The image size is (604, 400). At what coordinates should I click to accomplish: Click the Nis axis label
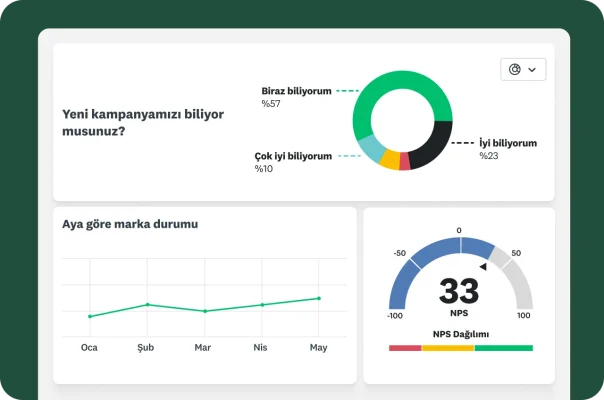click(x=261, y=348)
